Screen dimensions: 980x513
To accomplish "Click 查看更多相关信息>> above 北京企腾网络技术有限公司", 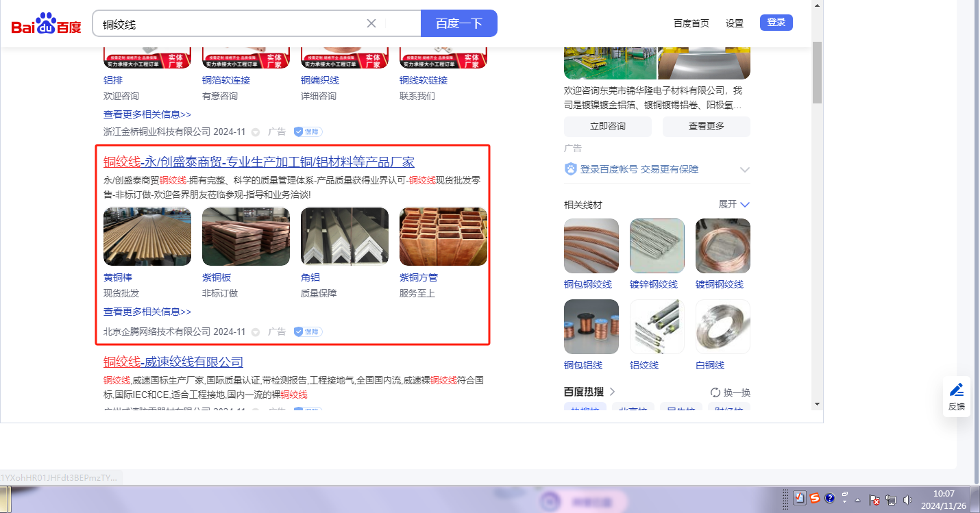I will [x=147, y=312].
